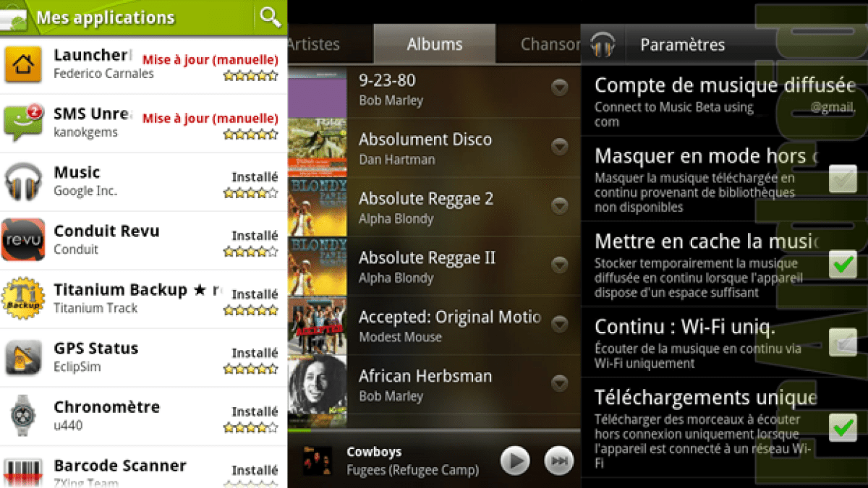Image resolution: width=868 pixels, height=488 pixels.
Task: Open search with the magnifier icon
Action: tap(271, 17)
